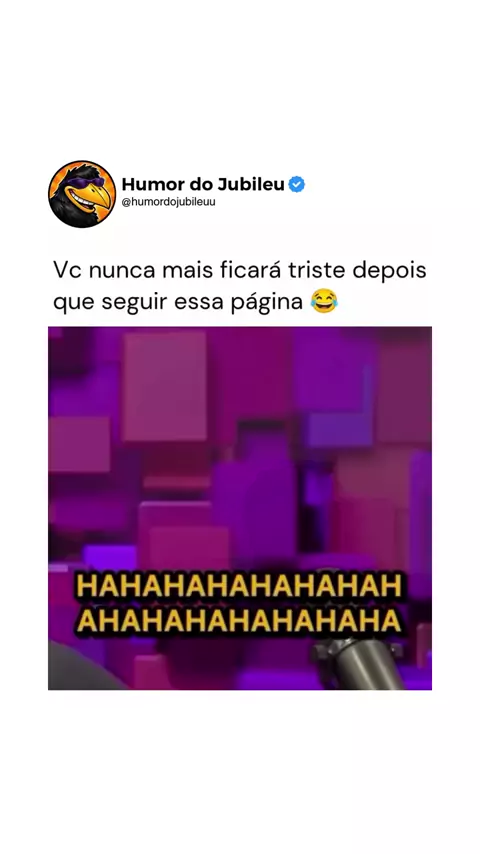The image size is (480, 854).
Task: Tap the laughing-crying emoji in the post
Action: [x=324, y=301]
